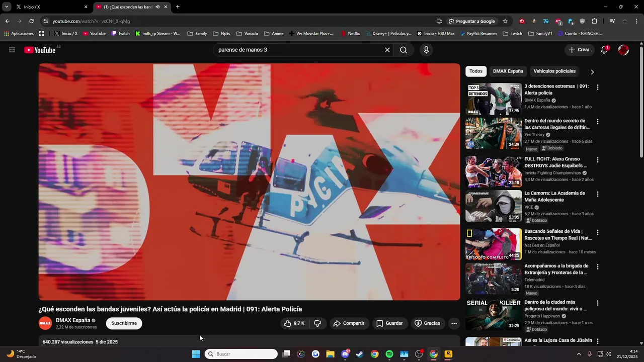Run search with the magnifying glass button
644x362 pixels.
pyautogui.click(x=404, y=50)
